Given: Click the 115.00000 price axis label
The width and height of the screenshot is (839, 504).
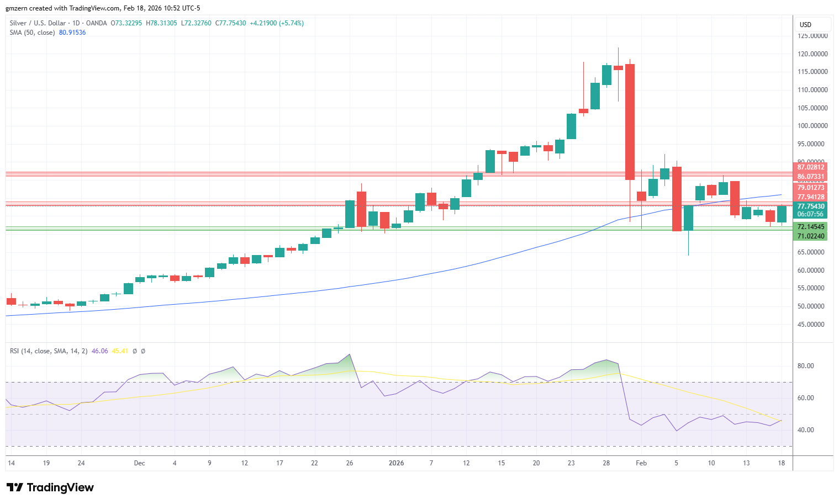Looking at the screenshot, I should pyautogui.click(x=812, y=72).
